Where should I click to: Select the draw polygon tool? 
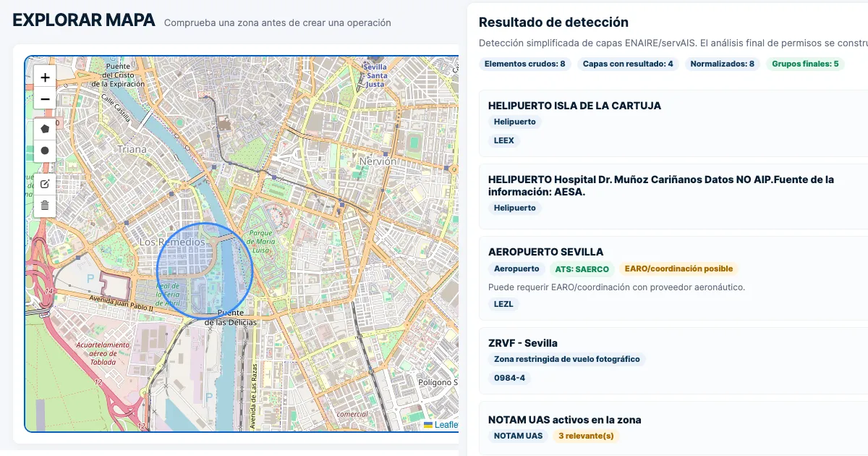pyautogui.click(x=45, y=129)
